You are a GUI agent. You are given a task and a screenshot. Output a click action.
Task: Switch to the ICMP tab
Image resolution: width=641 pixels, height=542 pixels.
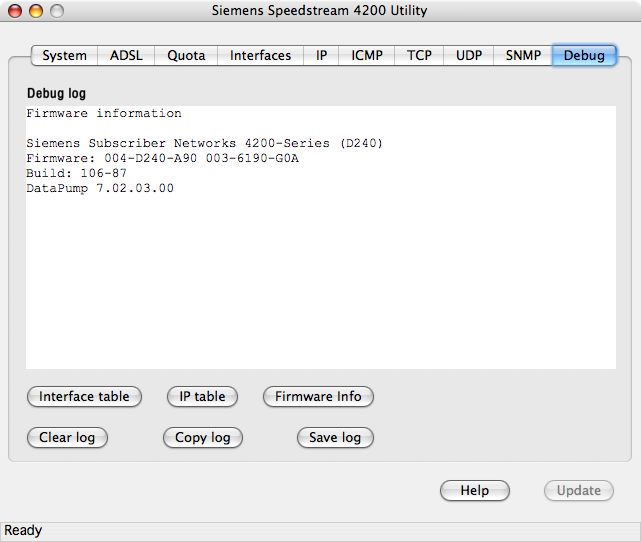[367, 55]
